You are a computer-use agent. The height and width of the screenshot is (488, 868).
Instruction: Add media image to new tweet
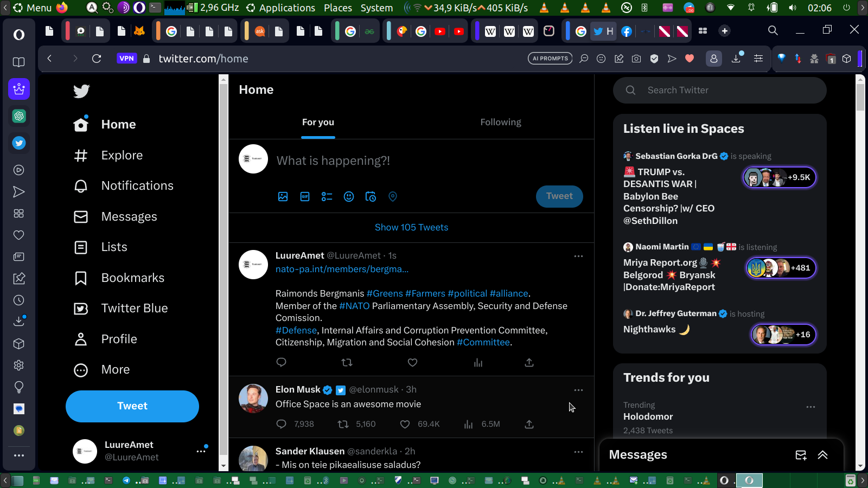coord(283,197)
